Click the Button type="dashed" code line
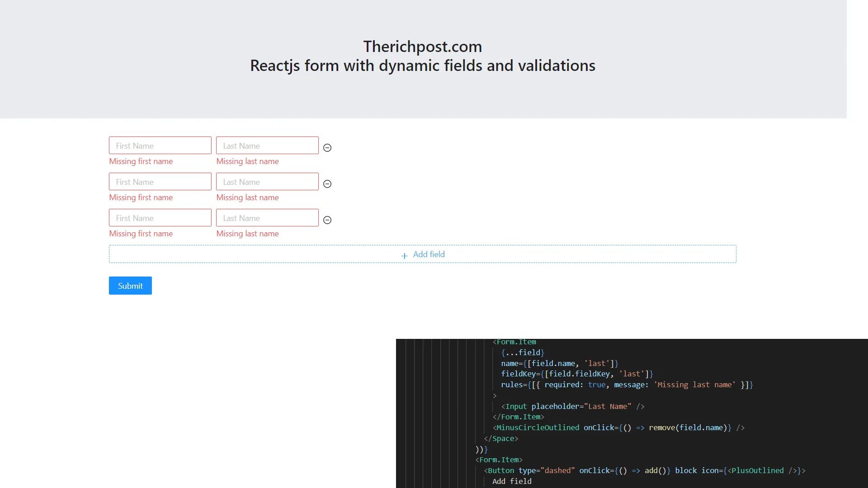Viewport: 868px width, 488px height. tap(644, 470)
